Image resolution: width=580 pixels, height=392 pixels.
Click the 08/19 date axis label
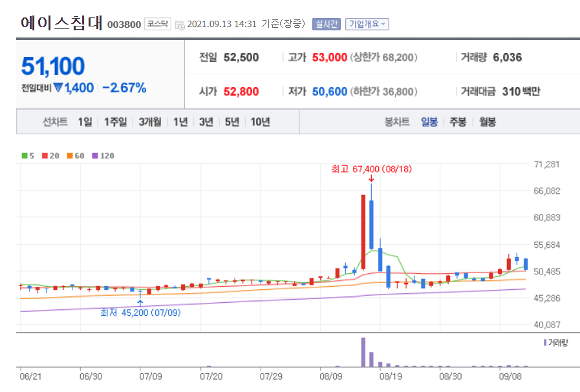391,377
